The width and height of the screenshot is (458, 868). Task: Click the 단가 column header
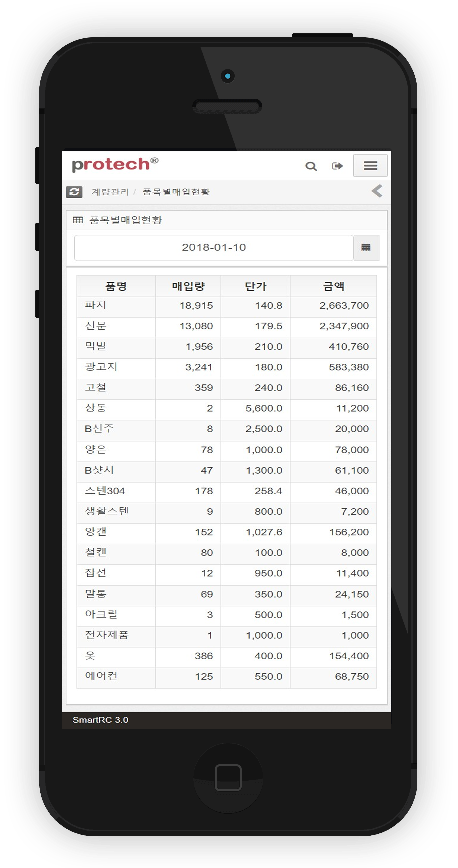(255, 286)
